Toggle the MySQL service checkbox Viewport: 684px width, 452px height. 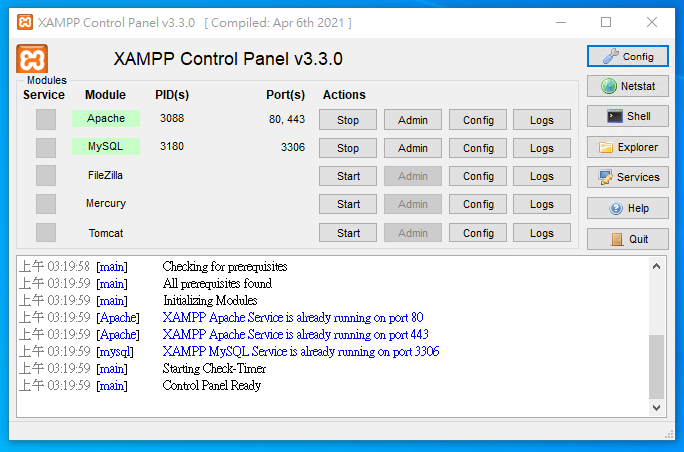46,148
